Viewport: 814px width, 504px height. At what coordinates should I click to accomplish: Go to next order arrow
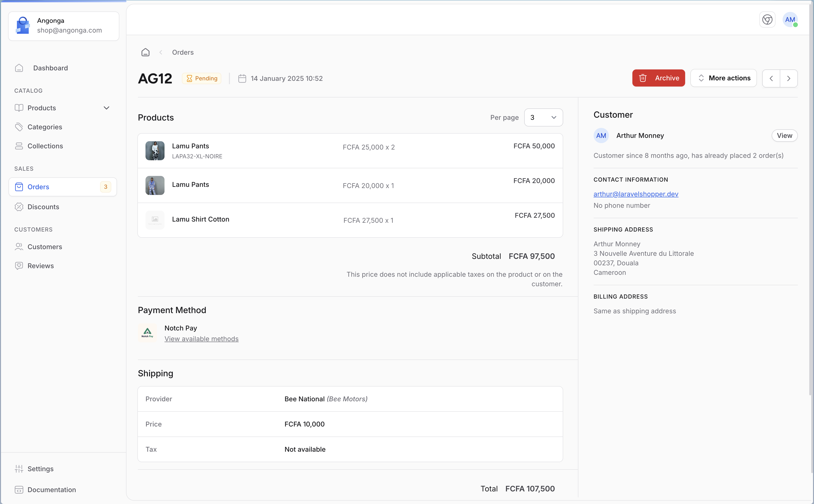788,78
